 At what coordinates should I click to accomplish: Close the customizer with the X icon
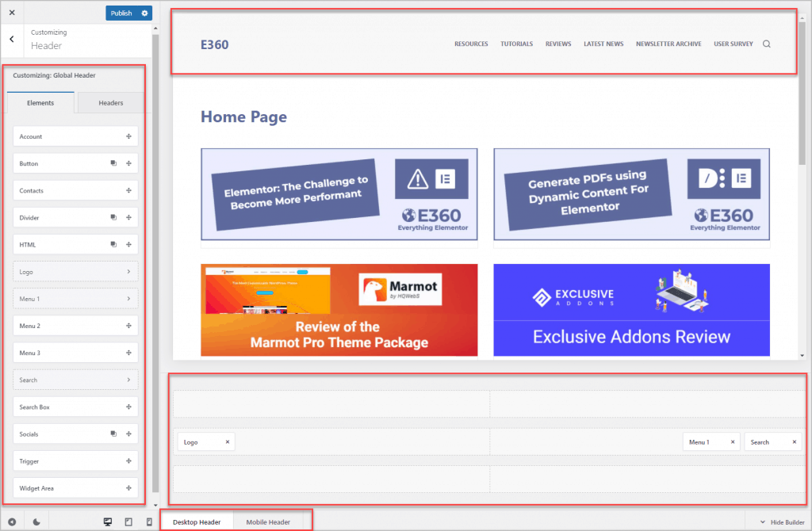pos(12,13)
